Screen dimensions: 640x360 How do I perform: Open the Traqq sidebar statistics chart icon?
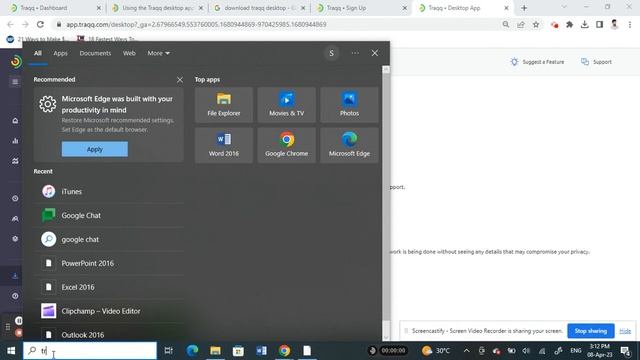pyautogui.click(x=15, y=141)
